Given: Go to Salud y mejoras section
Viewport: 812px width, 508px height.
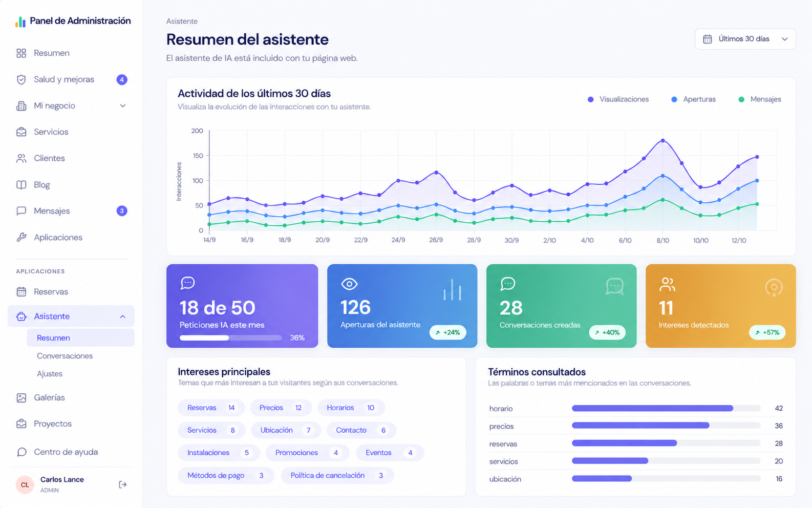Looking at the screenshot, I should (x=71, y=79).
